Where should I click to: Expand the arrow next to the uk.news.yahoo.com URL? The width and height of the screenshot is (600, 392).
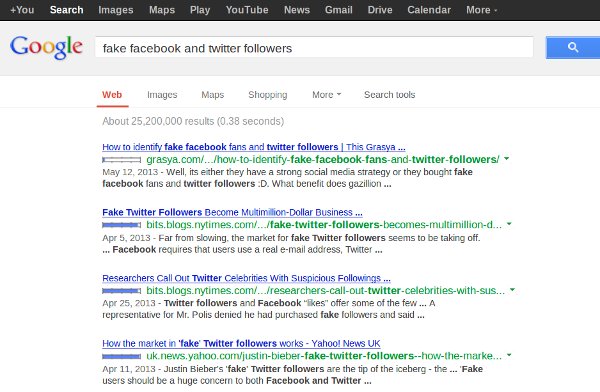[509, 355]
